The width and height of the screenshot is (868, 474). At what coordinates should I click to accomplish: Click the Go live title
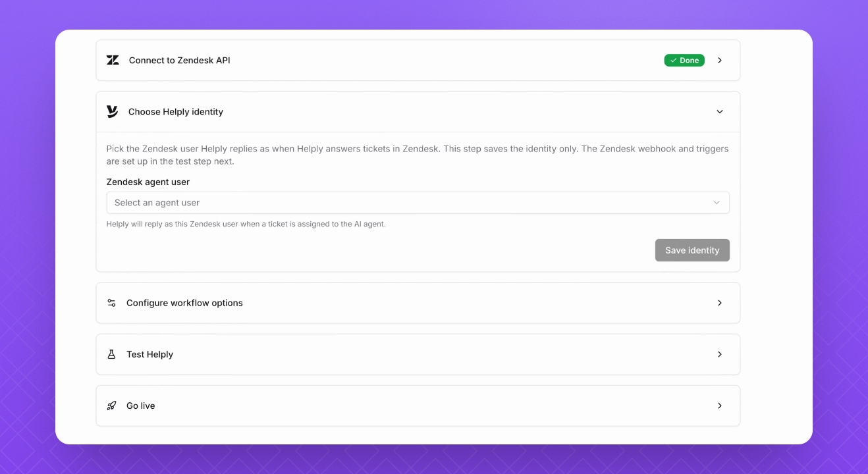click(x=140, y=406)
